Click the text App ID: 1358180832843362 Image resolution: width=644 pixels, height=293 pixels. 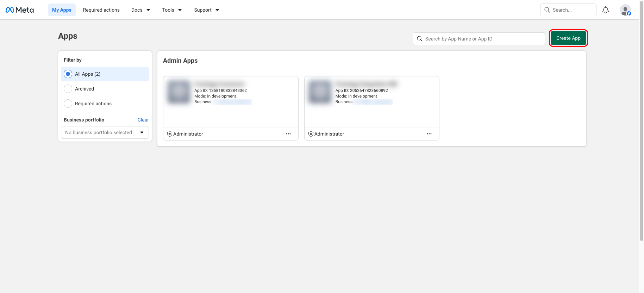click(220, 91)
